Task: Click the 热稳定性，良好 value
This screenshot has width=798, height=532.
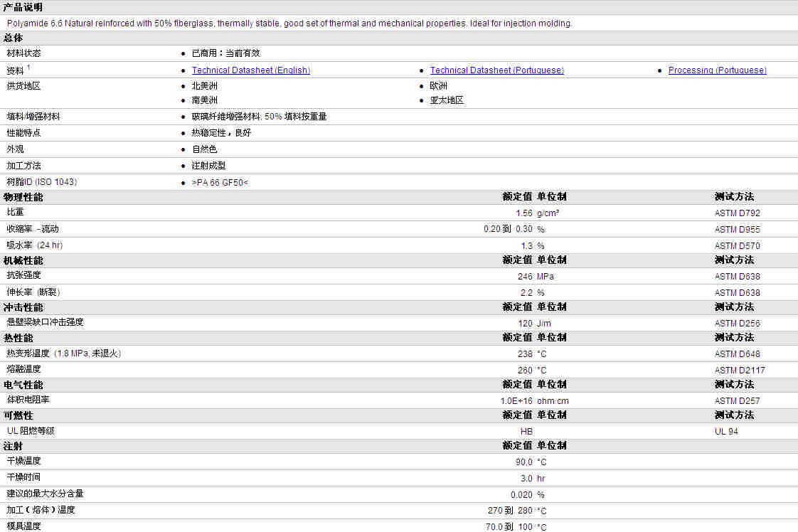Action: click(221, 133)
